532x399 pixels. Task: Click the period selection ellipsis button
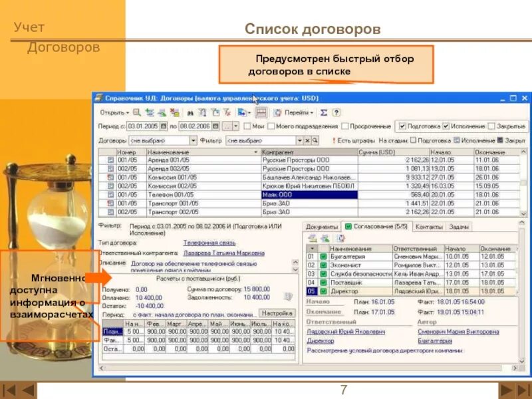[x=227, y=126]
